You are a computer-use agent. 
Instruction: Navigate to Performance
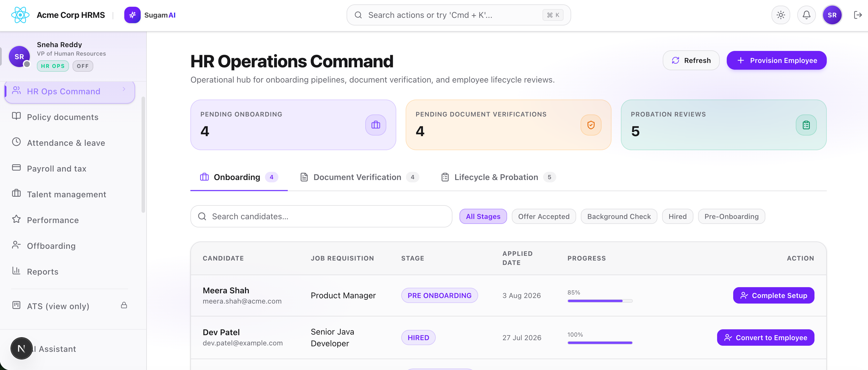(x=70, y=220)
